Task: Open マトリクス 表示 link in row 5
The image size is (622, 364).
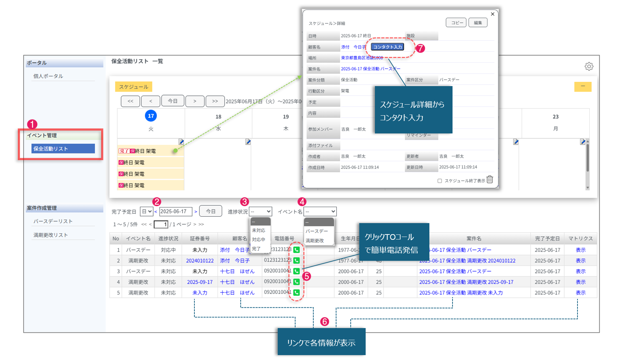Action: pos(581,293)
